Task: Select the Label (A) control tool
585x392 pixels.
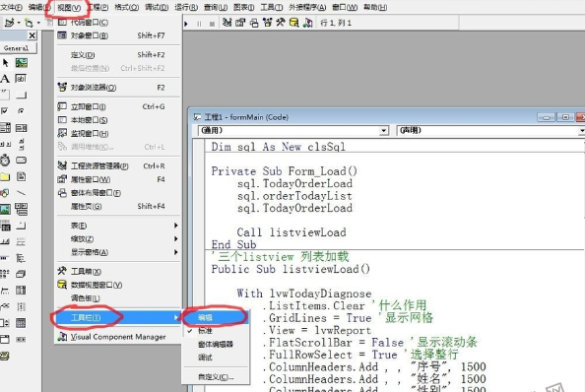Action: (5, 79)
